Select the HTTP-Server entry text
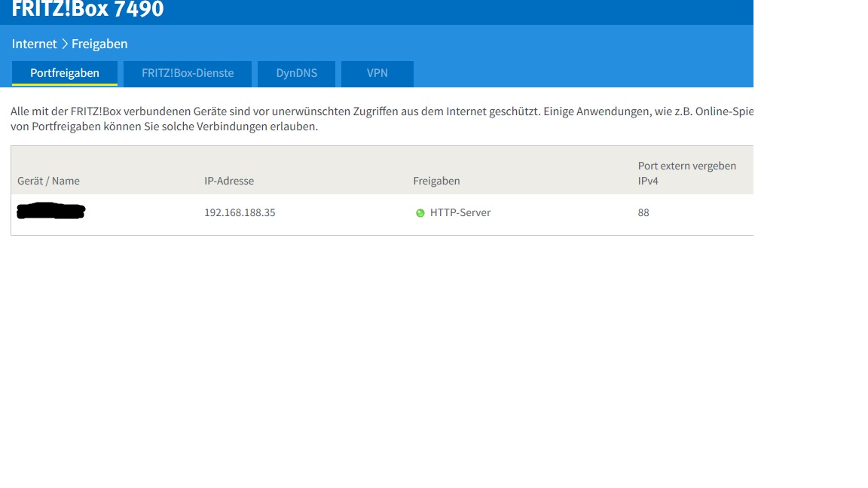 coord(460,212)
